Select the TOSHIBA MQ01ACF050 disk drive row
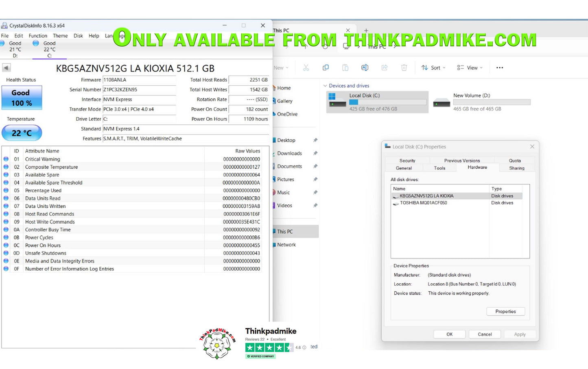Viewport: 588px width, 369px height. [457, 203]
